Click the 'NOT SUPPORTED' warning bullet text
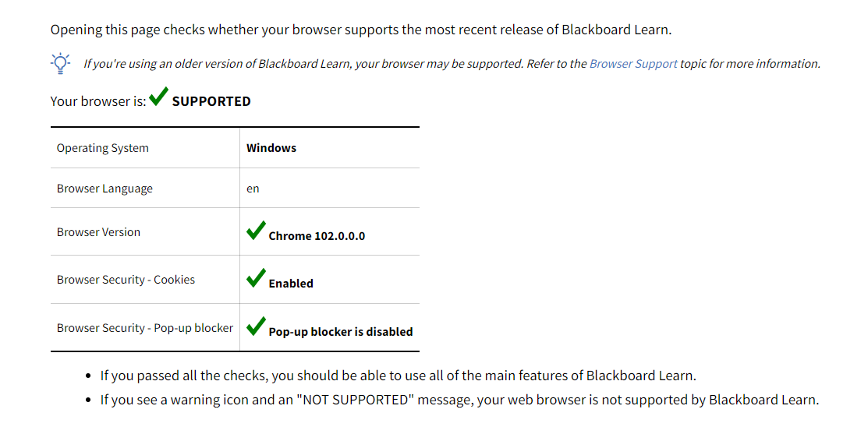868x434 pixels. [459, 400]
